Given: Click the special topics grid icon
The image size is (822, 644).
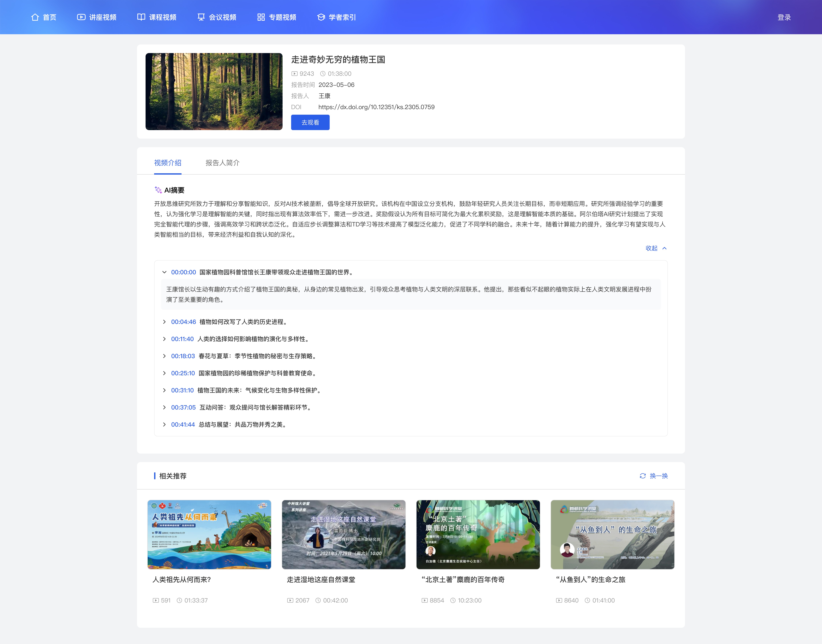Looking at the screenshot, I should click(x=261, y=17).
